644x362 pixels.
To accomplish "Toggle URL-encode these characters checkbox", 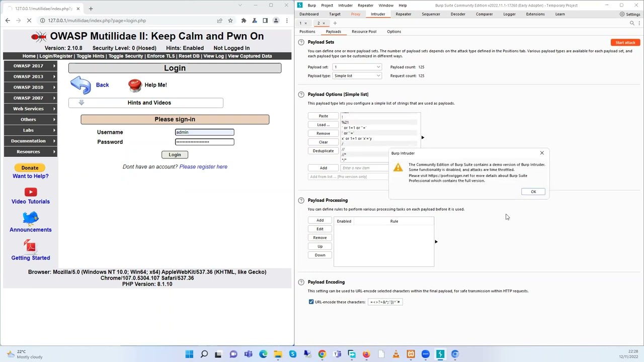I will tap(311, 302).
